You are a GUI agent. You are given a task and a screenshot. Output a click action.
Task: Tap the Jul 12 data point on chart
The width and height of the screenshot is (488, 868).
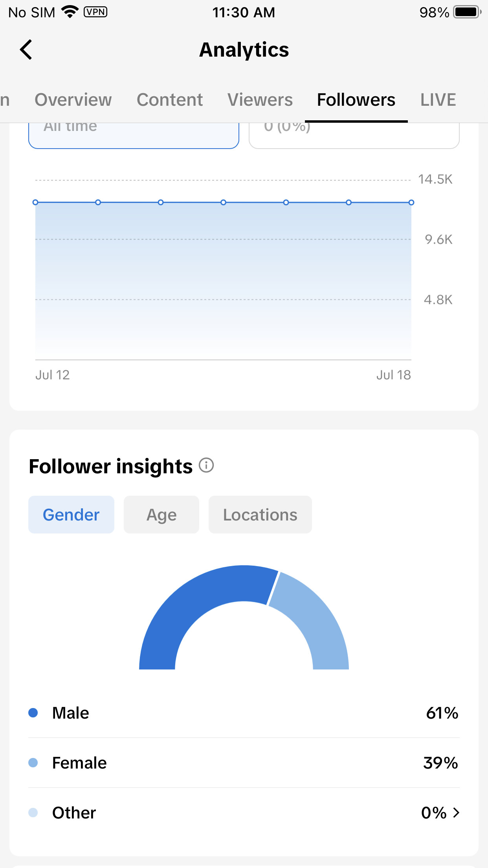(35, 202)
